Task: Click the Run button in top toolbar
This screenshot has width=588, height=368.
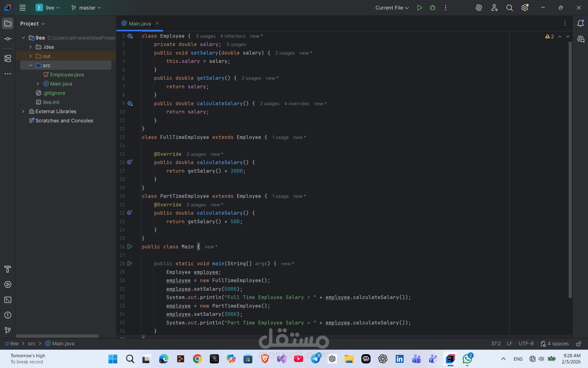Action: click(x=420, y=8)
